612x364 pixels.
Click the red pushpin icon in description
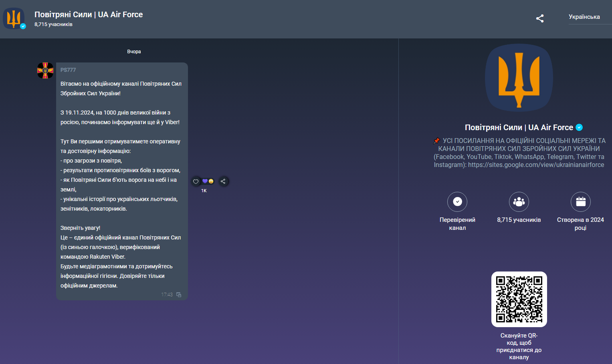point(437,141)
